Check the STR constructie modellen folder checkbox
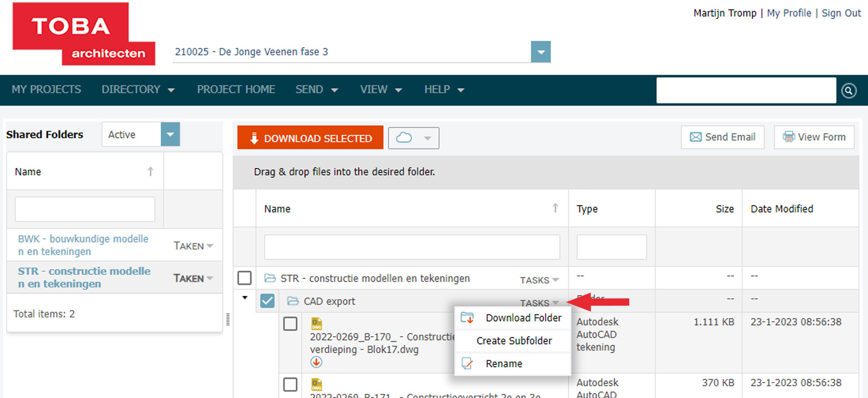Screen dimensions: 868x398 [245, 278]
